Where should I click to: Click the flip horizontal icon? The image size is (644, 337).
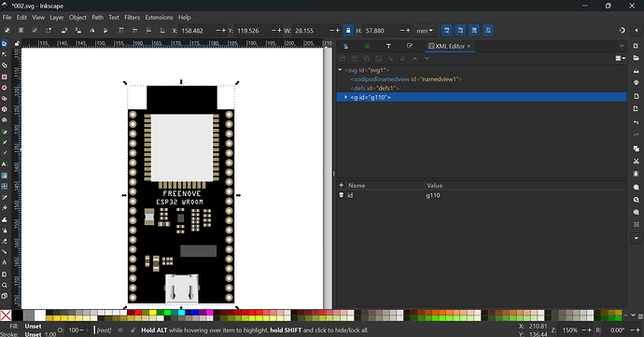92,31
